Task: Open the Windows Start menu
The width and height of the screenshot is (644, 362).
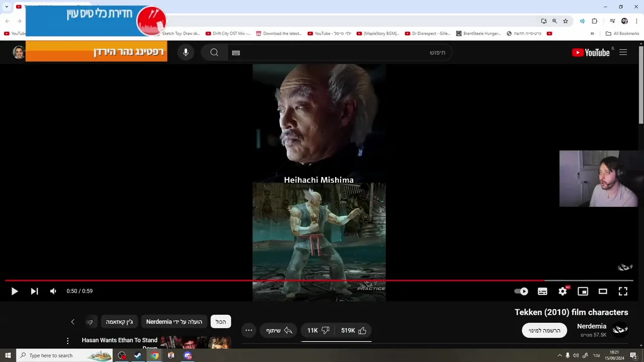Action: (8, 355)
